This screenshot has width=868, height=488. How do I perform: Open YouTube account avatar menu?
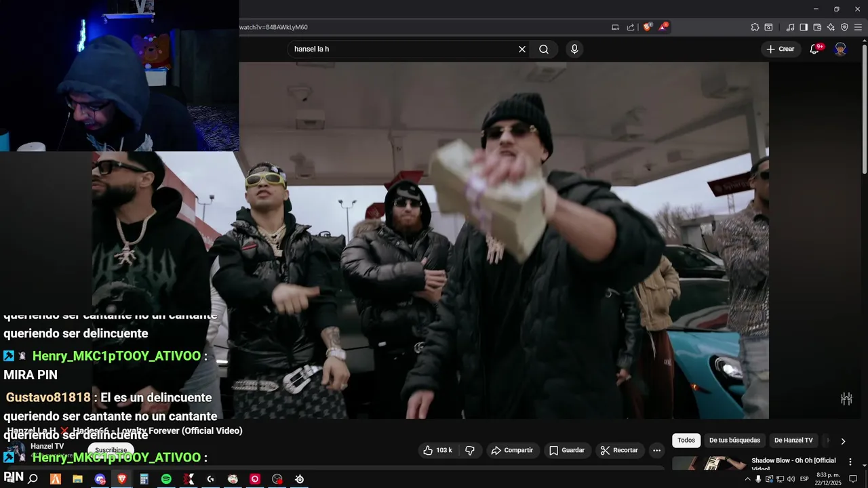840,49
